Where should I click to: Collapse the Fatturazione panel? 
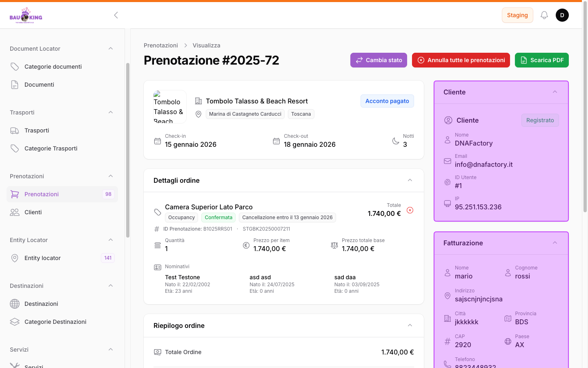tap(555, 243)
